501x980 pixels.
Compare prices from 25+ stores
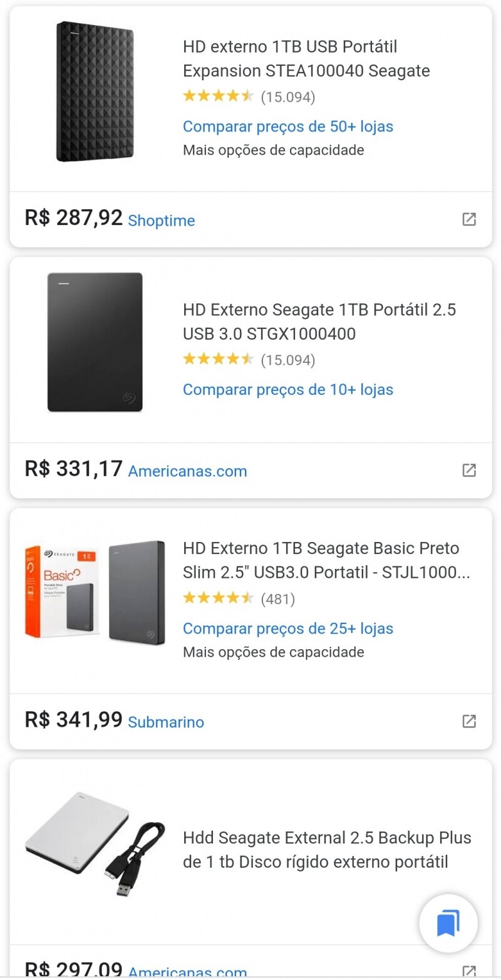click(x=288, y=628)
